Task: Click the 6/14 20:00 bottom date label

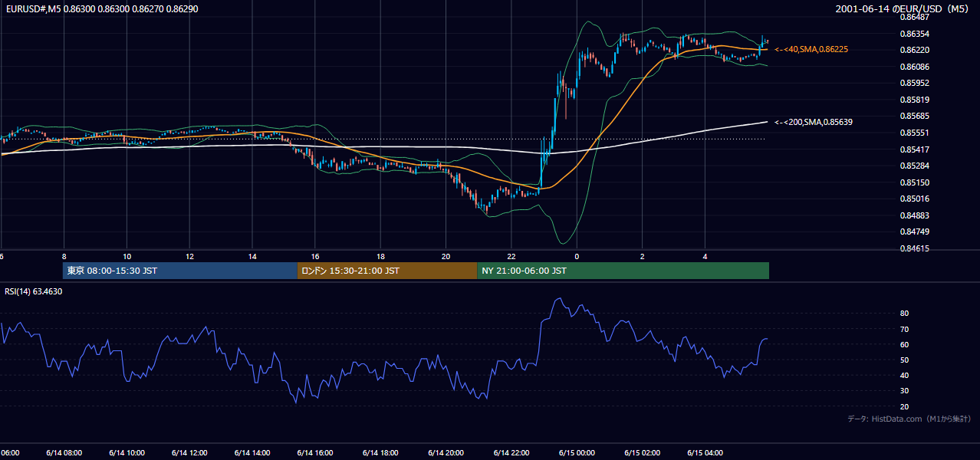Action: (446, 453)
